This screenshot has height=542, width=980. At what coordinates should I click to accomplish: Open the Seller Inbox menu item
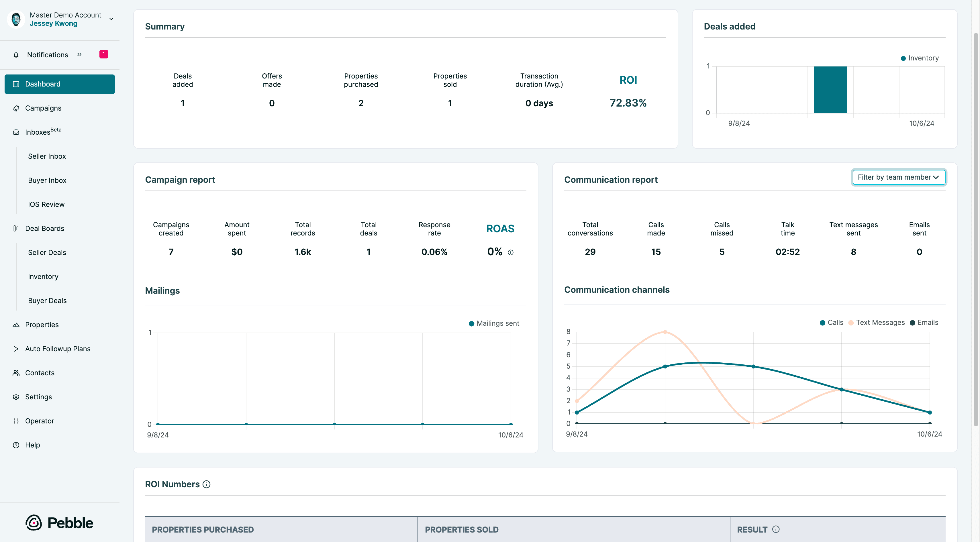[47, 156]
